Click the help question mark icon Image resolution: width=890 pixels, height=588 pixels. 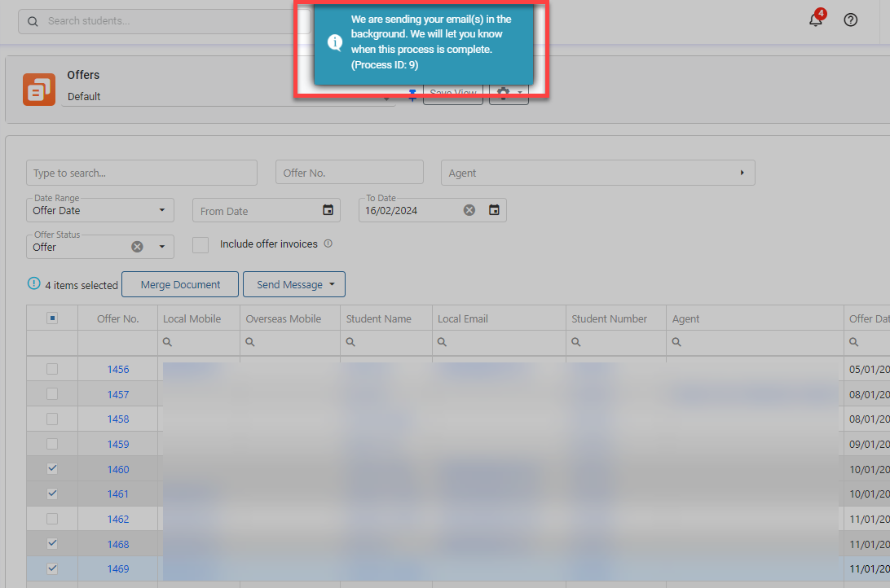coord(851,20)
